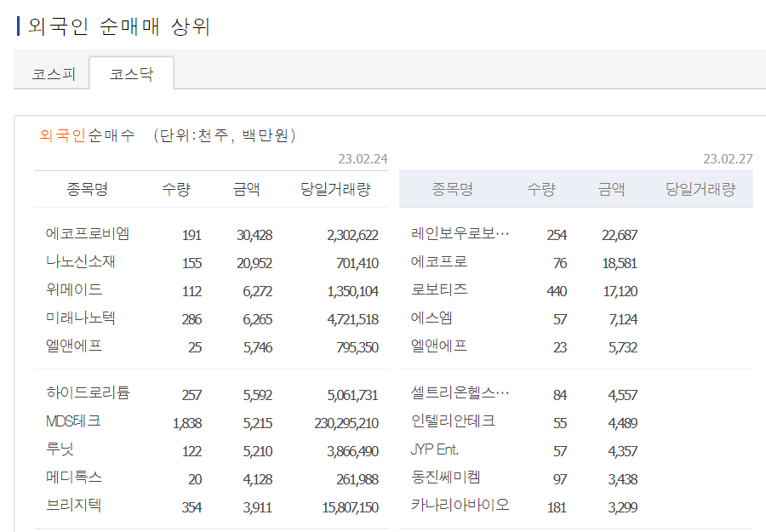
Task: Click MDS테크 quantity 1,838
Action: (187, 424)
